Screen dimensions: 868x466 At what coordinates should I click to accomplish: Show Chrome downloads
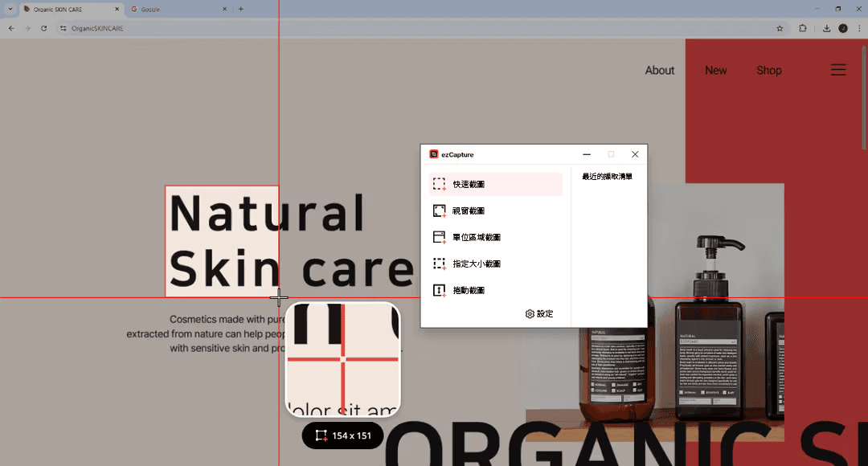826,28
